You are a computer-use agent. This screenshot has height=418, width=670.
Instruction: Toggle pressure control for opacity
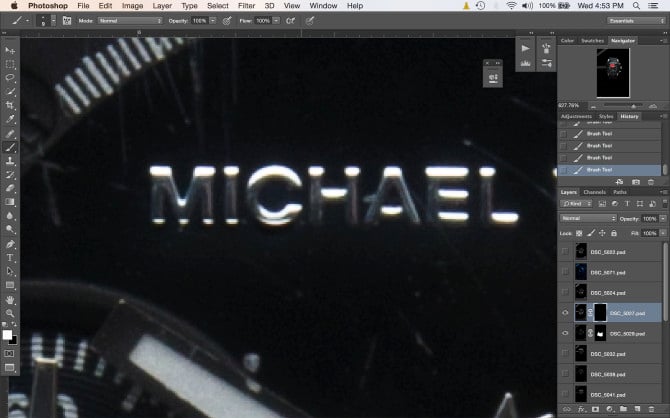[x=227, y=21]
